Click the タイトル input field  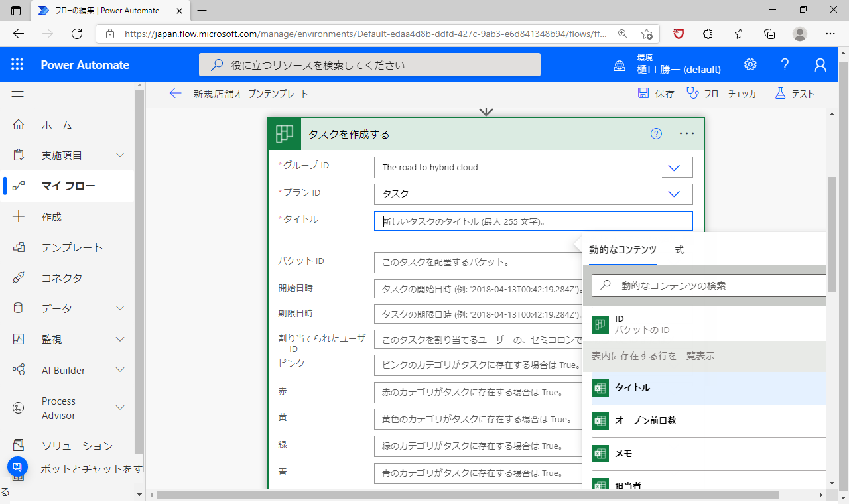[x=533, y=221]
